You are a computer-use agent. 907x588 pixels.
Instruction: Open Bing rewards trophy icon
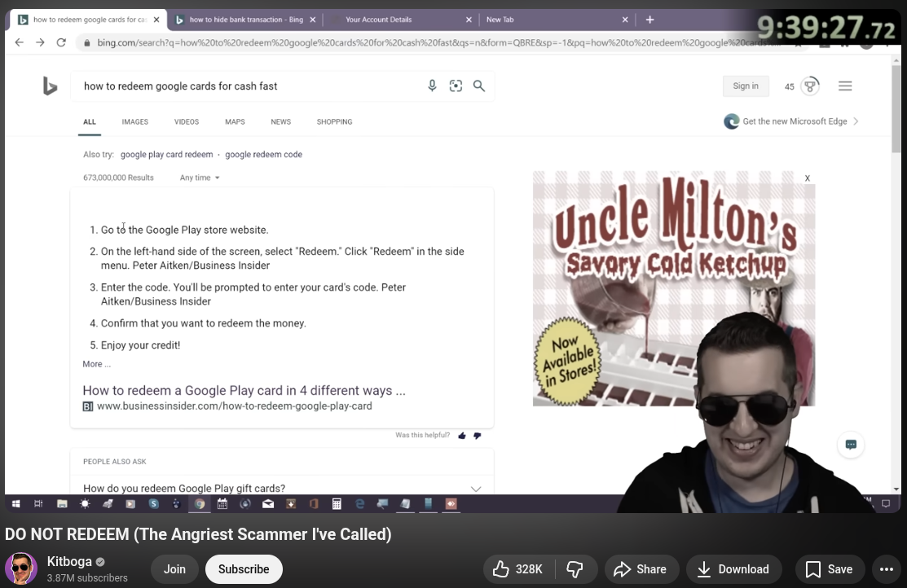(x=810, y=86)
